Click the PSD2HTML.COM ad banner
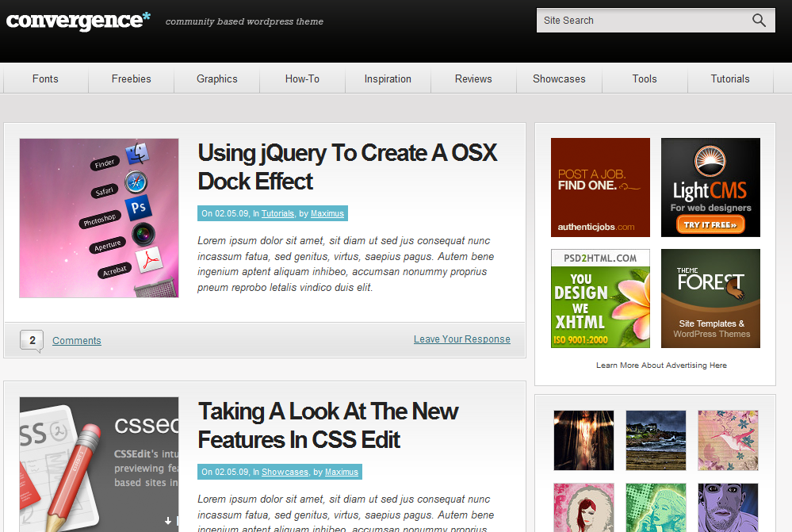The height and width of the screenshot is (532, 792). pyautogui.click(x=601, y=299)
